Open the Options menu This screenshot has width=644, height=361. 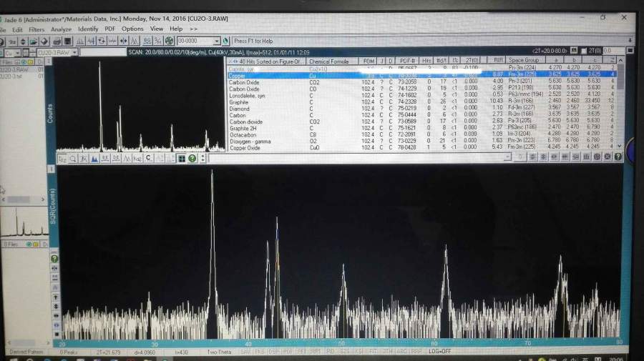click(x=132, y=29)
